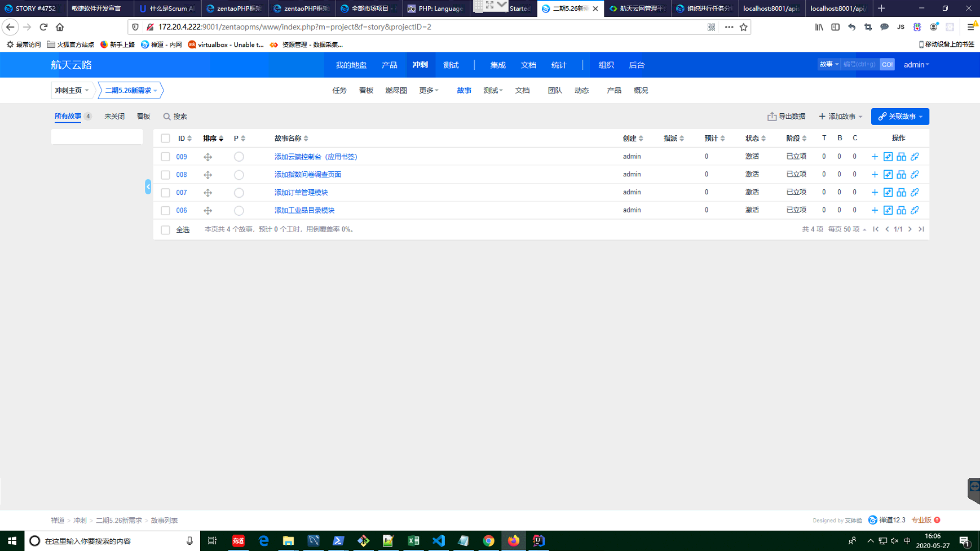Change the 每页 50 项 page size

(847, 229)
